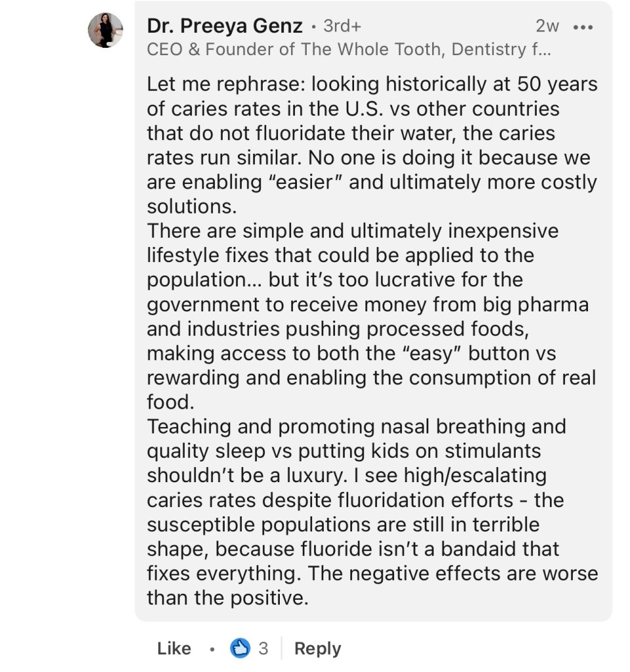Like Dr. Preeya Genz's comment

tap(174, 648)
